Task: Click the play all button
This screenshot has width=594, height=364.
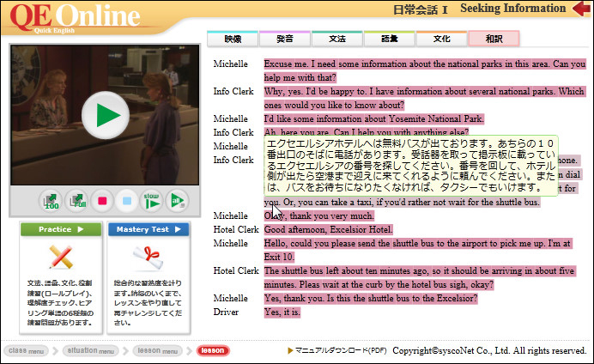Action: click(177, 201)
